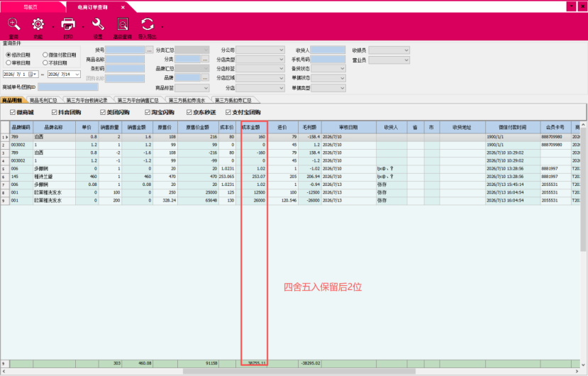This screenshot has width=588, height=376.
Task: Open the 收银员 dropdown
Action: [389, 50]
